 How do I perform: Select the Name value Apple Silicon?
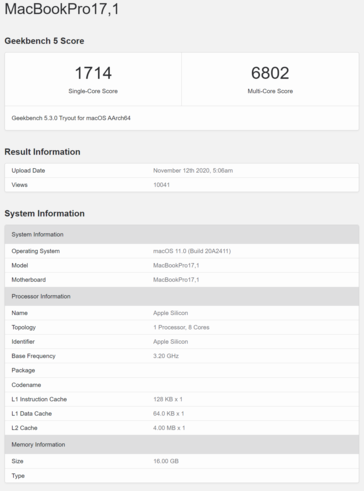tap(171, 313)
